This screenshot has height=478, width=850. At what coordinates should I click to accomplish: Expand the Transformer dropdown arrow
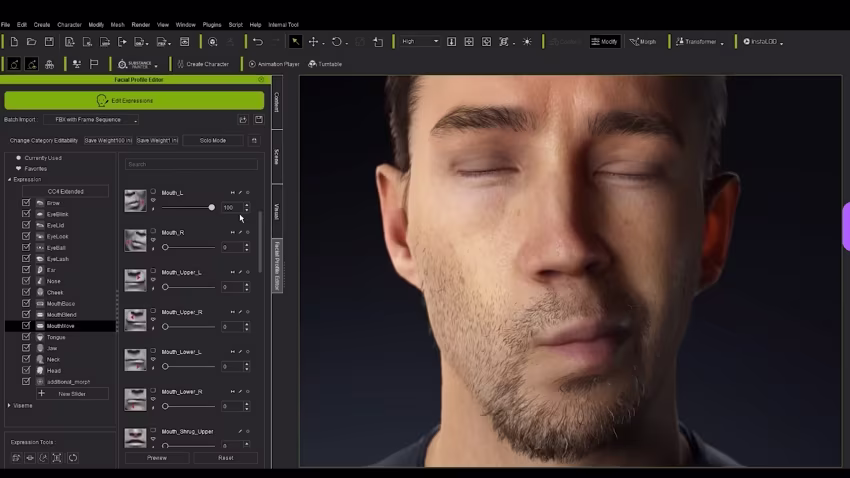722,43
